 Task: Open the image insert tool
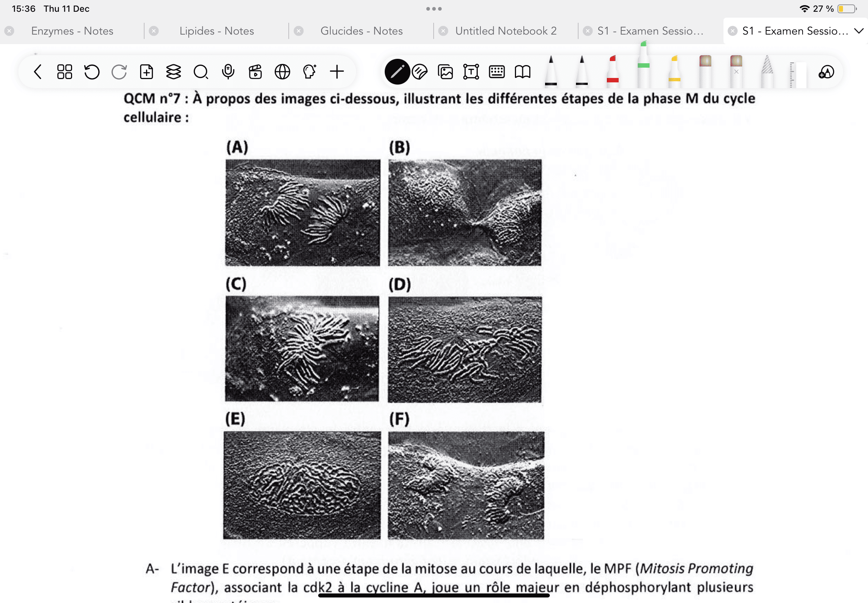pyautogui.click(x=445, y=71)
